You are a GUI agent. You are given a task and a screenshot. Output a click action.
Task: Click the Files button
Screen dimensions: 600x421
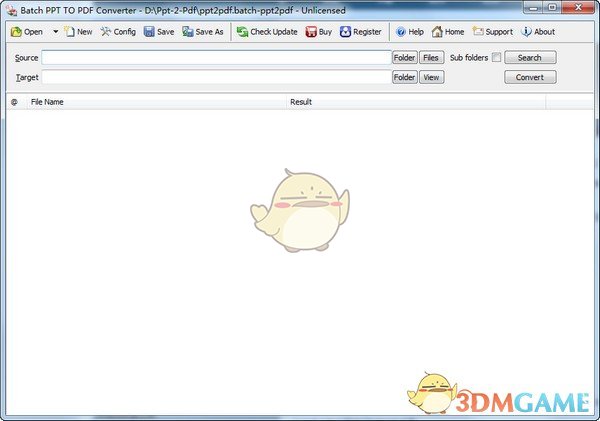point(431,57)
